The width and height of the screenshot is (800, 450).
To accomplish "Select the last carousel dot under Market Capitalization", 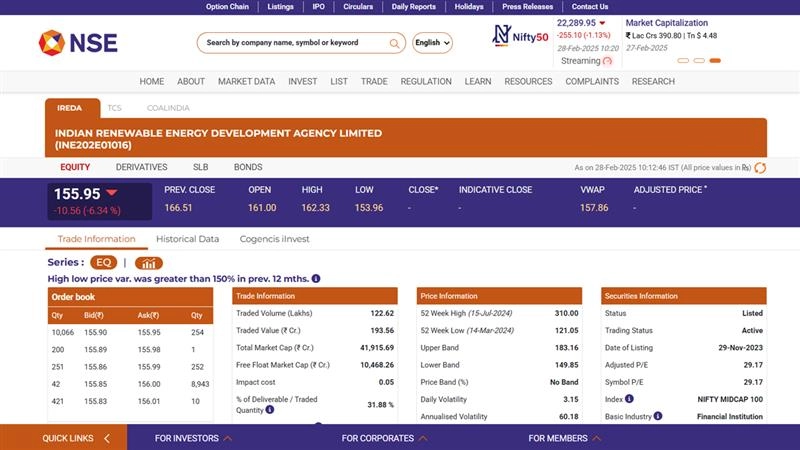I will [x=715, y=61].
